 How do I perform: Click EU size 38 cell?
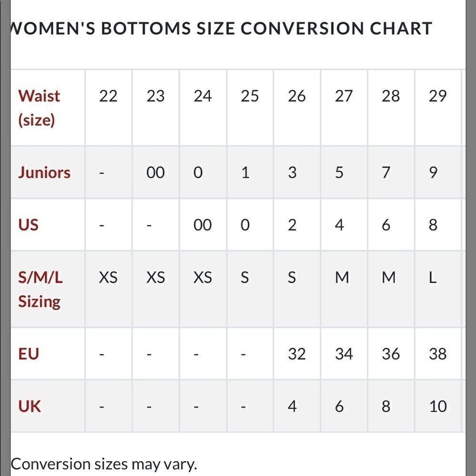click(438, 354)
